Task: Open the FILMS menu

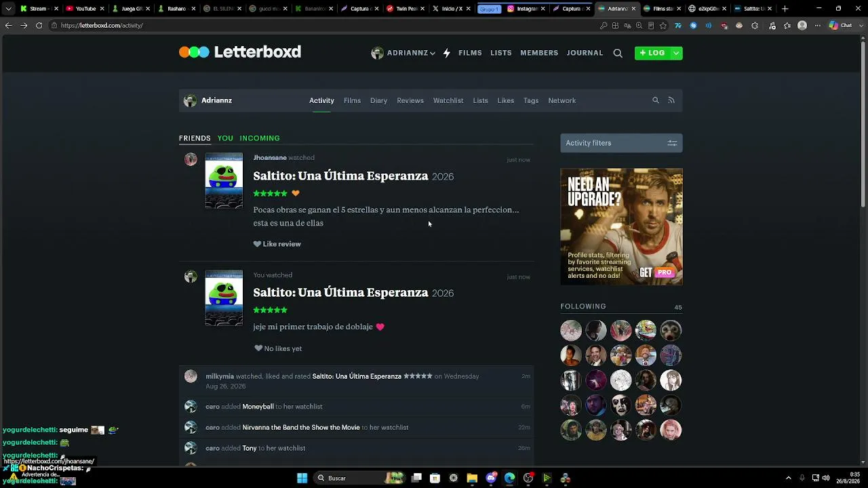Action: [470, 53]
